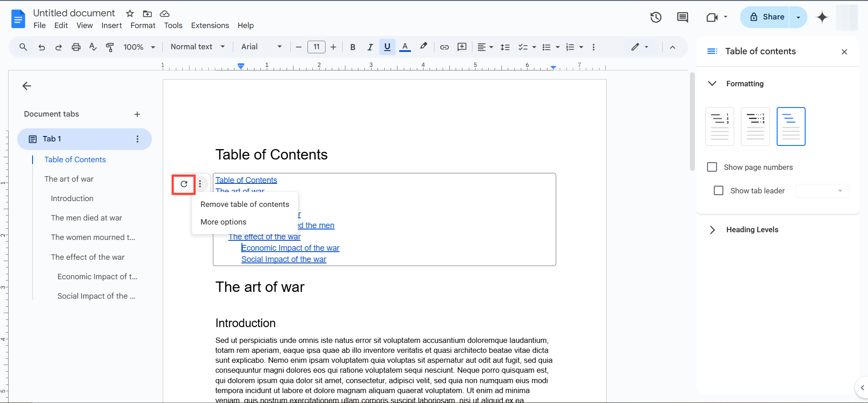Image resolution: width=868 pixels, height=403 pixels.
Task: Open the comments history icon
Action: 682,17
